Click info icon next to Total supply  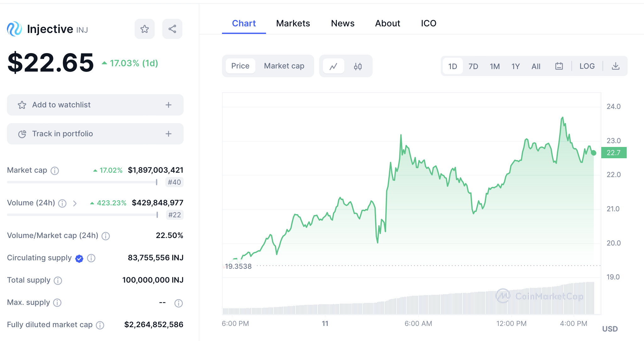pyautogui.click(x=58, y=280)
